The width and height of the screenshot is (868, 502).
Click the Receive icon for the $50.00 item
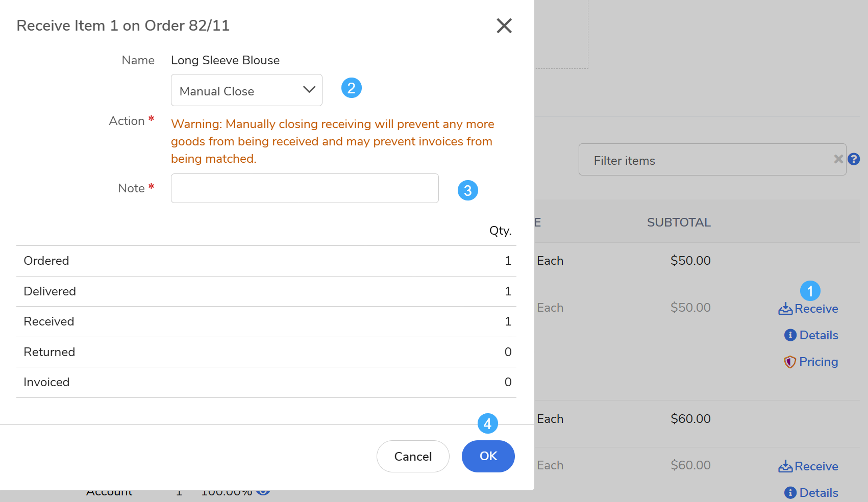785,309
